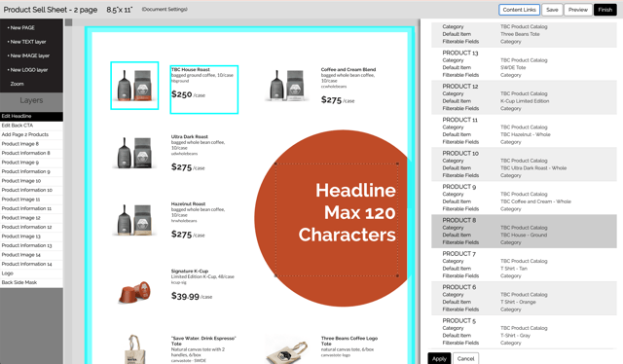The height and width of the screenshot is (364, 623).
Task: Click Coffee and Cream Blend product image
Action: pos(287,86)
